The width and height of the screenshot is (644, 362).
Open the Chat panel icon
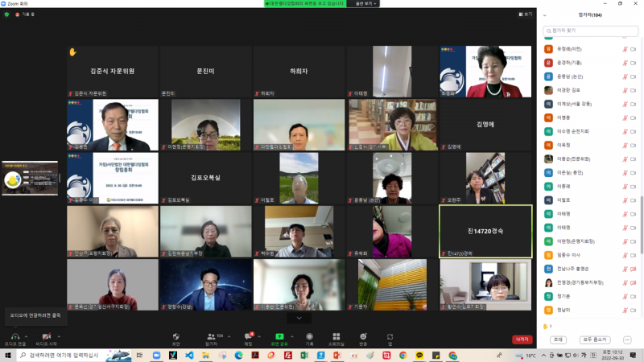click(248, 336)
